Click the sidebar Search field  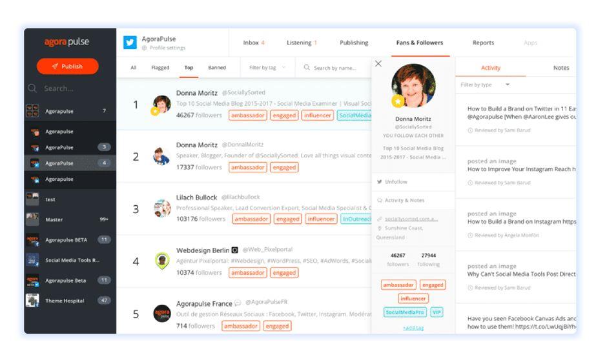click(59, 88)
